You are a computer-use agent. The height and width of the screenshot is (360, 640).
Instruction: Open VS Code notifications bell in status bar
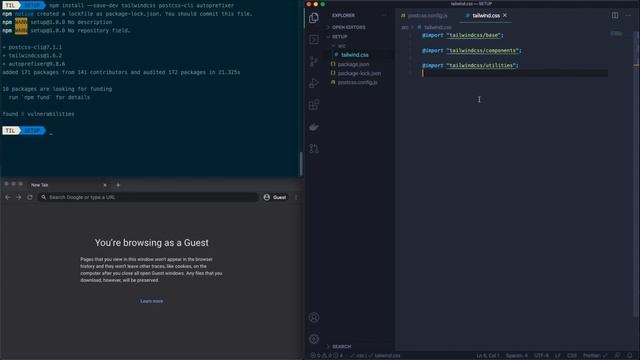(x=630, y=356)
